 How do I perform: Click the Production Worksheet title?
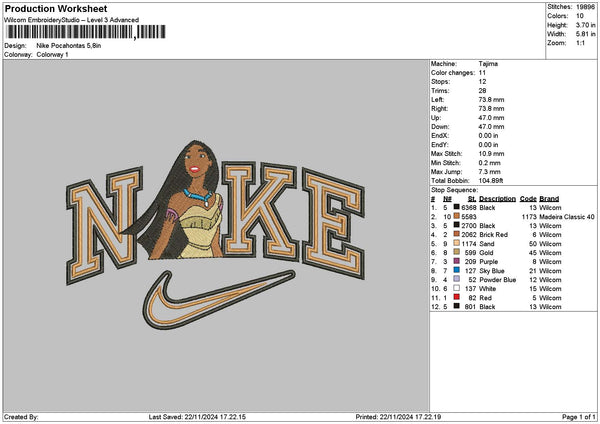(x=56, y=8)
